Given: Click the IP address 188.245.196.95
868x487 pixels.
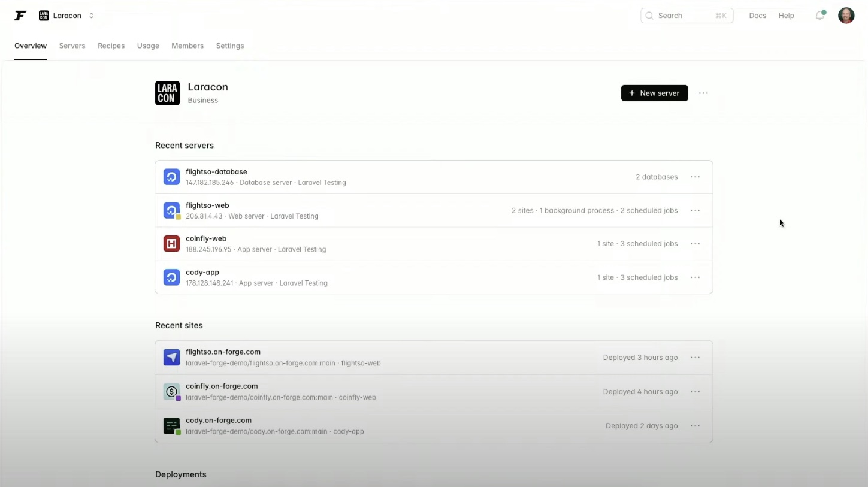Looking at the screenshot, I should (208, 249).
